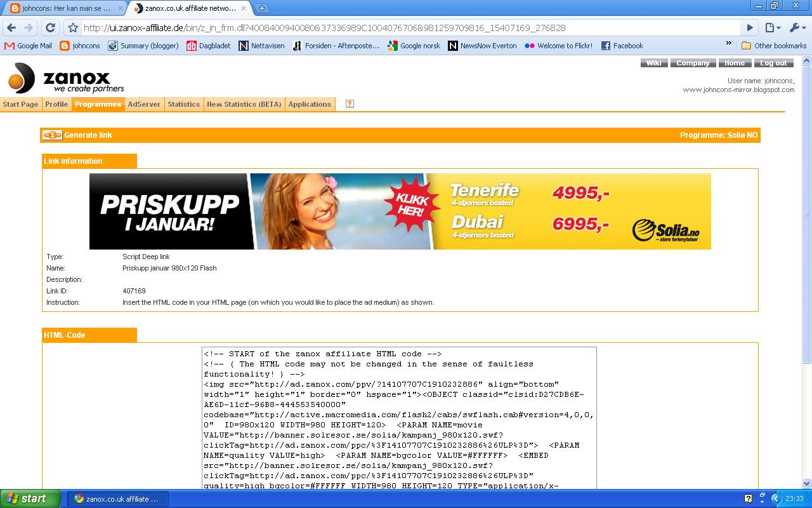The image size is (812, 508).
Task: Open the Forsiden - Aftenposten bookmark
Action: pyautogui.click(x=336, y=46)
